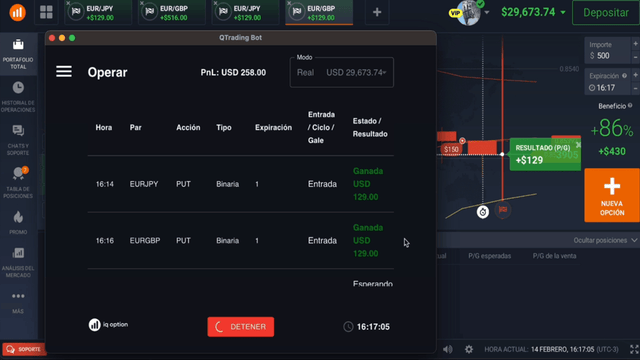Switch to the EUR/GBP +$516.00 tab
Screen dimensions: 640x360
pos(172,13)
